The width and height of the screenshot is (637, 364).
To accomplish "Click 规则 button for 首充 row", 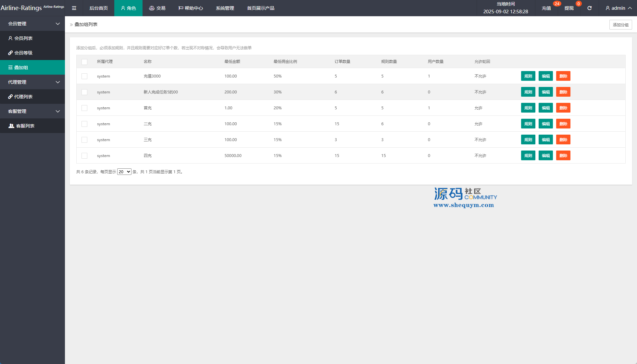I will pyautogui.click(x=528, y=108).
